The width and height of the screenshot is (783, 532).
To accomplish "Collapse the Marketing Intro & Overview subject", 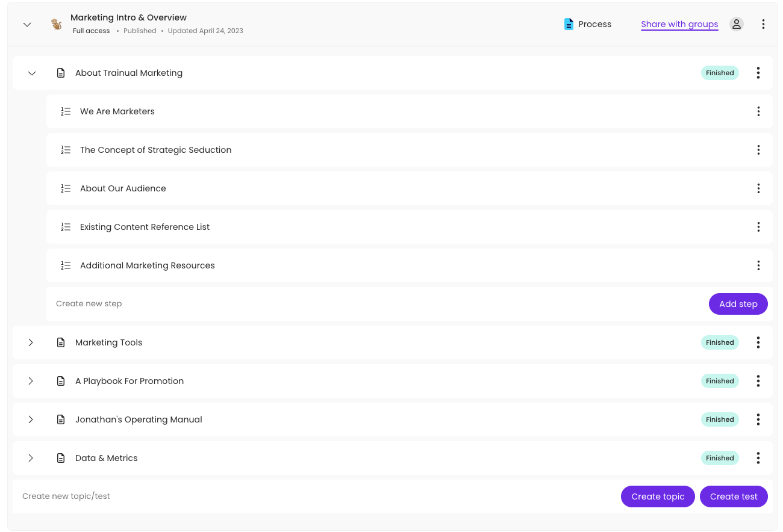I will click(x=27, y=25).
